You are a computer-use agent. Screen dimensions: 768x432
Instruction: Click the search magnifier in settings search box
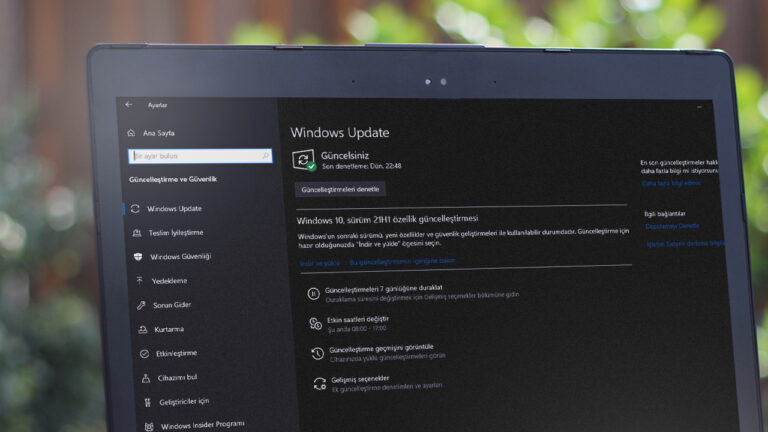click(x=265, y=156)
